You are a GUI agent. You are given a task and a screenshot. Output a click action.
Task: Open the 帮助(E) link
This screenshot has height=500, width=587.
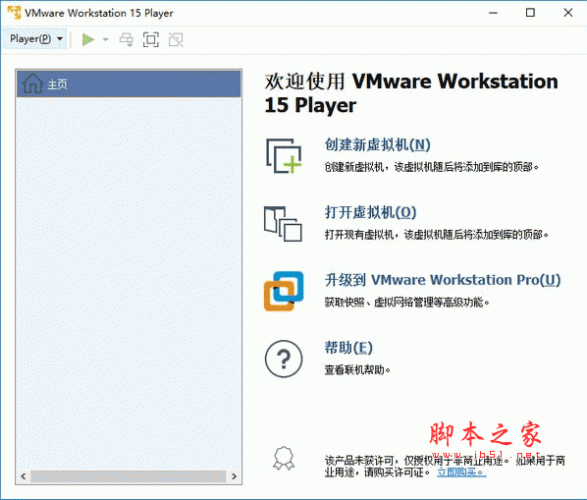coord(349,348)
